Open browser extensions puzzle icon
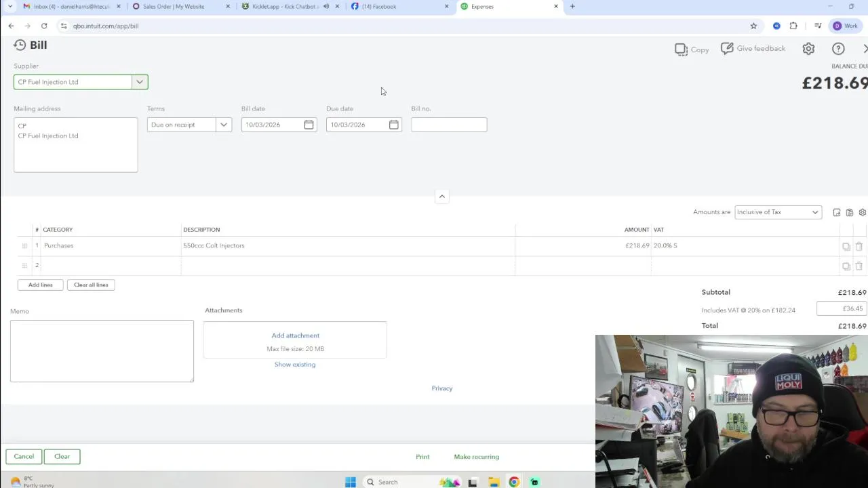Screen dimensions: 868x488 pos(793,26)
